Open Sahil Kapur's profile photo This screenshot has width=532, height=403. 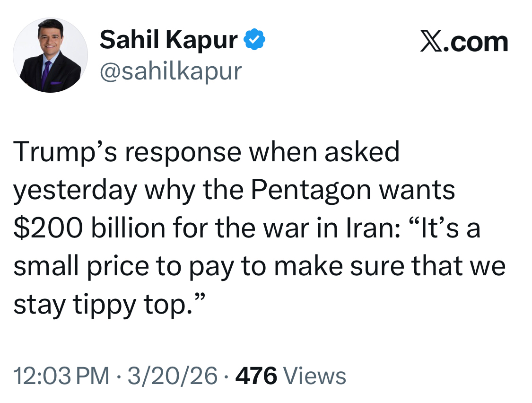pos(50,55)
